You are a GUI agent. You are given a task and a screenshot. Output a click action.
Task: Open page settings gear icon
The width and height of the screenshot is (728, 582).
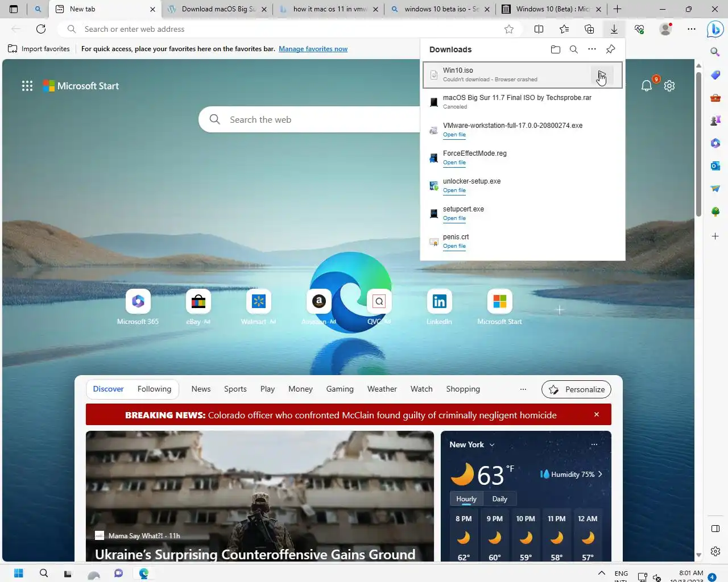tap(669, 86)
